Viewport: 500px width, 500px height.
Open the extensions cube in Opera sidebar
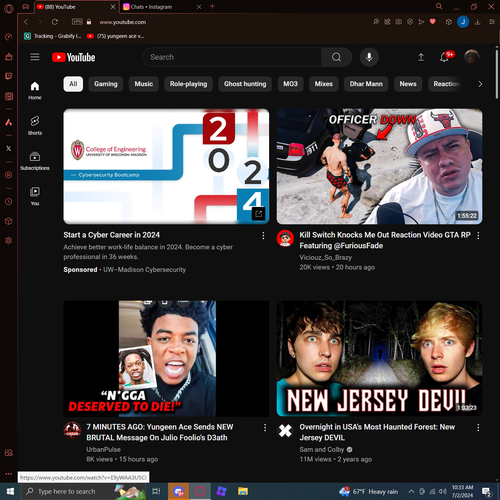(x=9, y=221)
